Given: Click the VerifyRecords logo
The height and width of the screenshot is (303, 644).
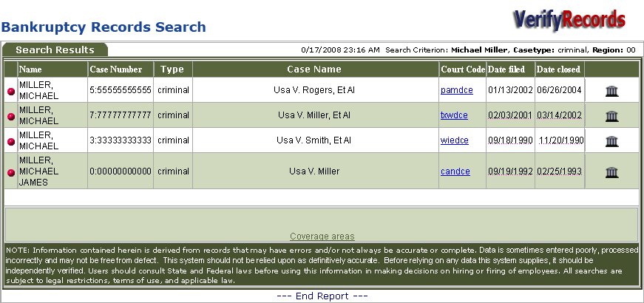Looking at the screenshot, I should coord(569,19).
